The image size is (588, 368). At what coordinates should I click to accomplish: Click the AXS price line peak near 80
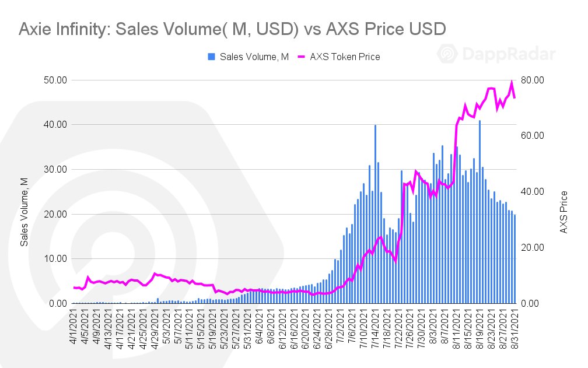(512, 82)
